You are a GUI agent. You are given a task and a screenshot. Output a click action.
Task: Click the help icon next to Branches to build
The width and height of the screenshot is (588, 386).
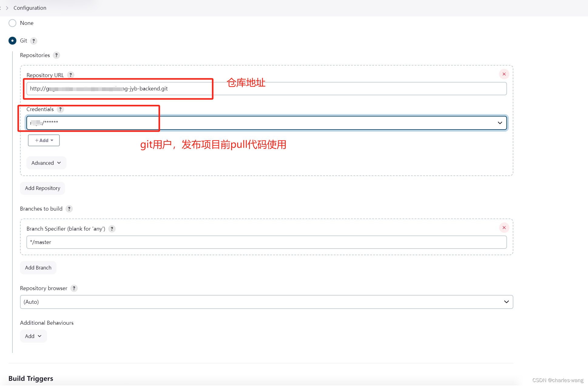(69, 208)
